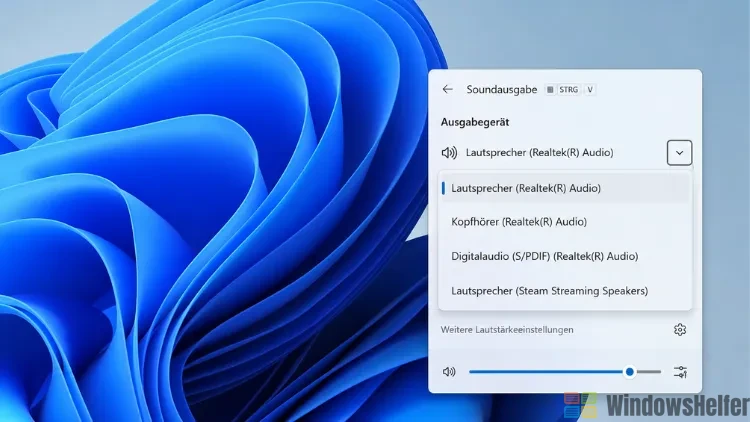The height and width of the screenshot is (422, 750).
Task: Select Lautsprecher (Realtek(R) Audio) in the list
Action: [x=565, y=188]
